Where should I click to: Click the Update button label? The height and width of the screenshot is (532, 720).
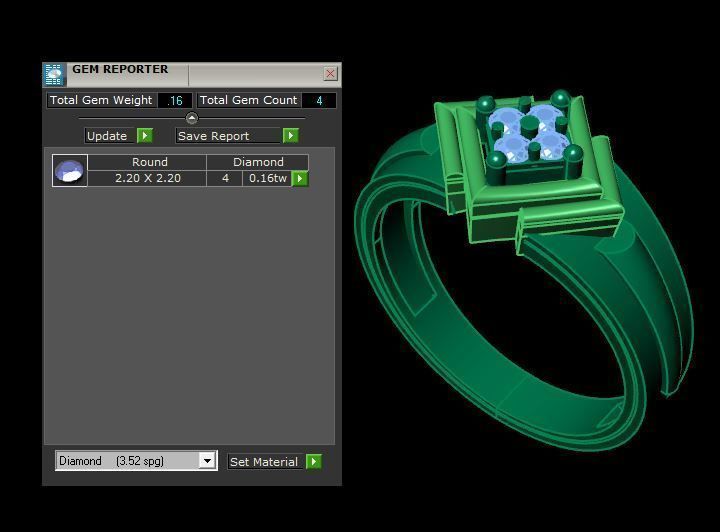click(109, 136)
